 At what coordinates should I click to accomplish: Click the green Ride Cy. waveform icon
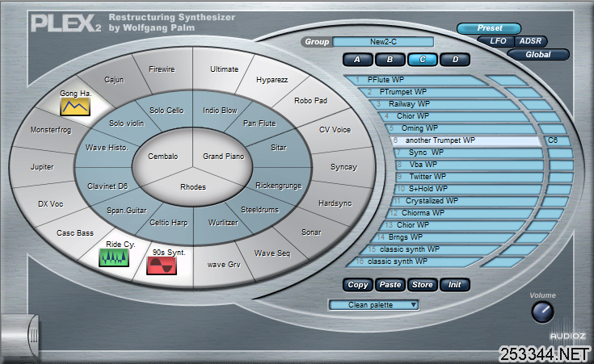(x=114, y=257)
